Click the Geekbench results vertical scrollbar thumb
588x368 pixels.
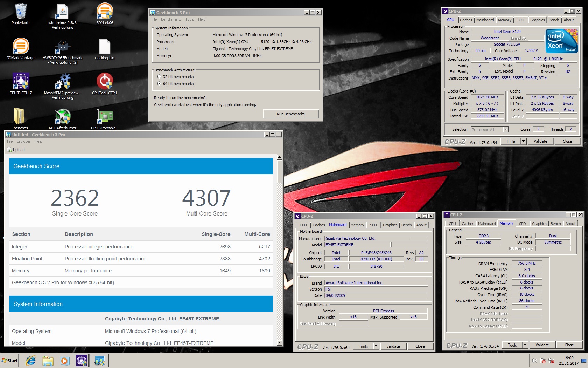click(x=279, y=172)
